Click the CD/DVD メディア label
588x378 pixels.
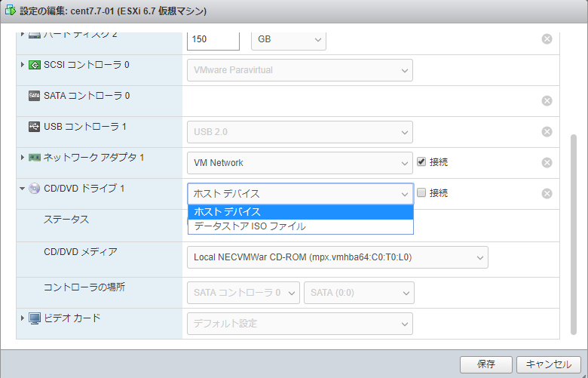tap(81, 251)
